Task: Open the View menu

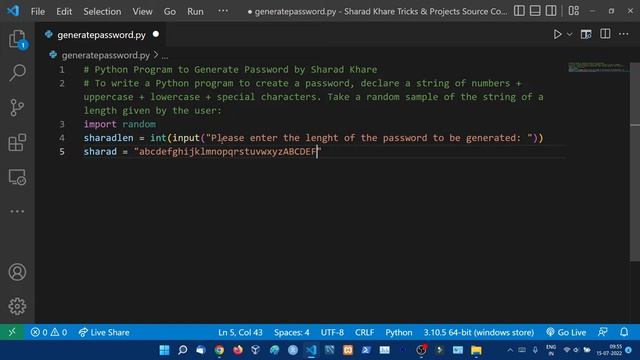Action: point(142,11)
